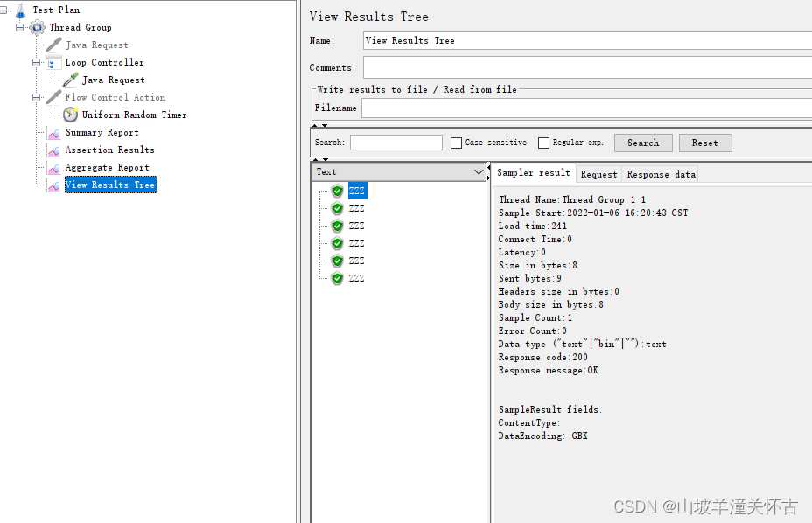
Task: Click the Assertion Results chart icon
Action: tap(53, 150)
